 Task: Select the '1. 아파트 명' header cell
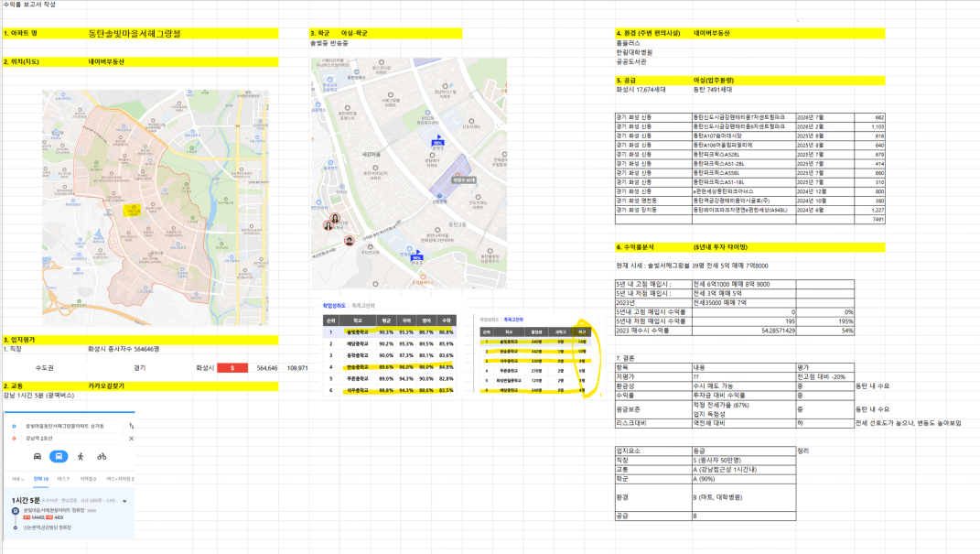click(x=45, y=33)
